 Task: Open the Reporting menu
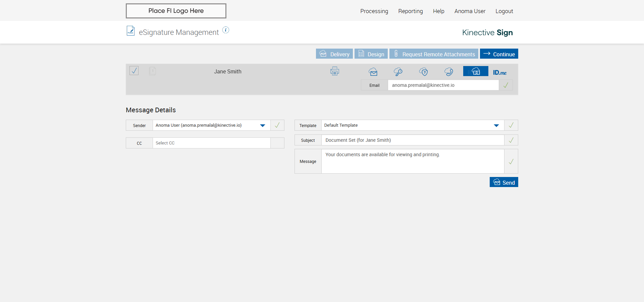(410, 11)
